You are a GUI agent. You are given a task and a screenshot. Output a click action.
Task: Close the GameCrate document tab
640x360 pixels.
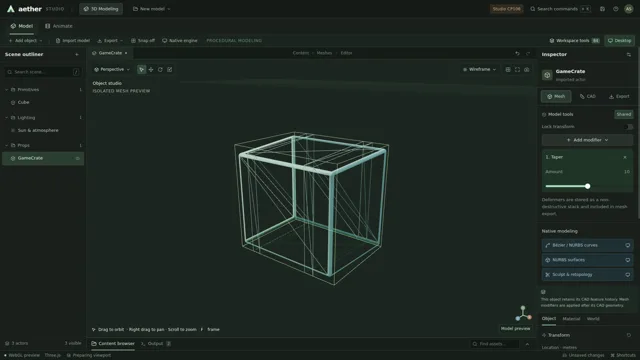[x=126, y=53]
